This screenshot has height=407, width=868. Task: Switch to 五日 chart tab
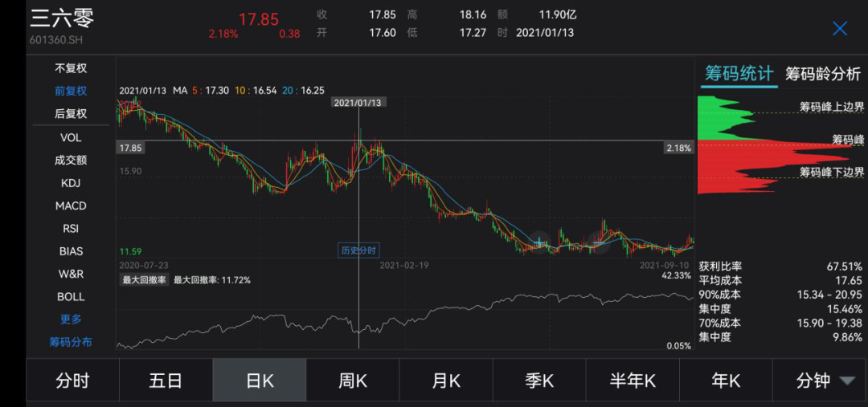166,381
